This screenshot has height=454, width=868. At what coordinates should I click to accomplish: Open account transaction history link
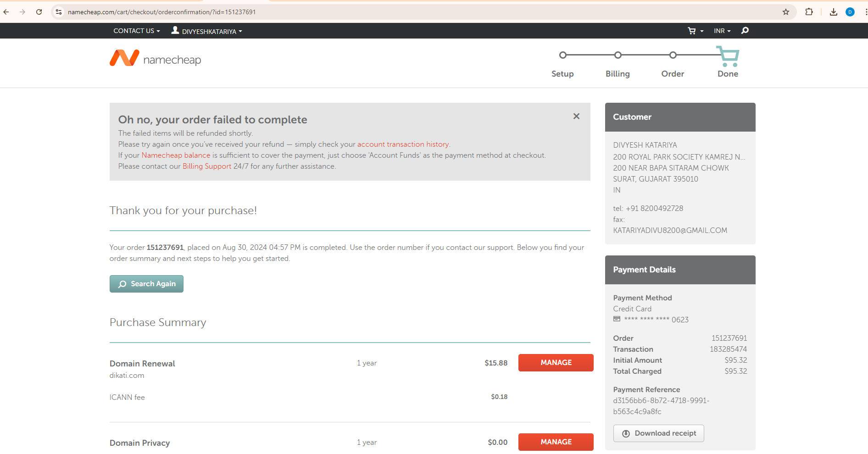click(x=403, y=144)
